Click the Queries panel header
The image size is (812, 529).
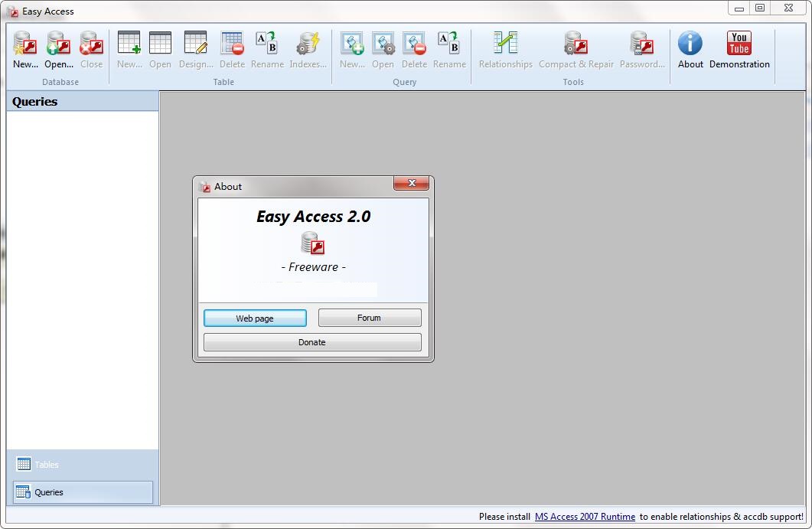(x=83, y=102)
